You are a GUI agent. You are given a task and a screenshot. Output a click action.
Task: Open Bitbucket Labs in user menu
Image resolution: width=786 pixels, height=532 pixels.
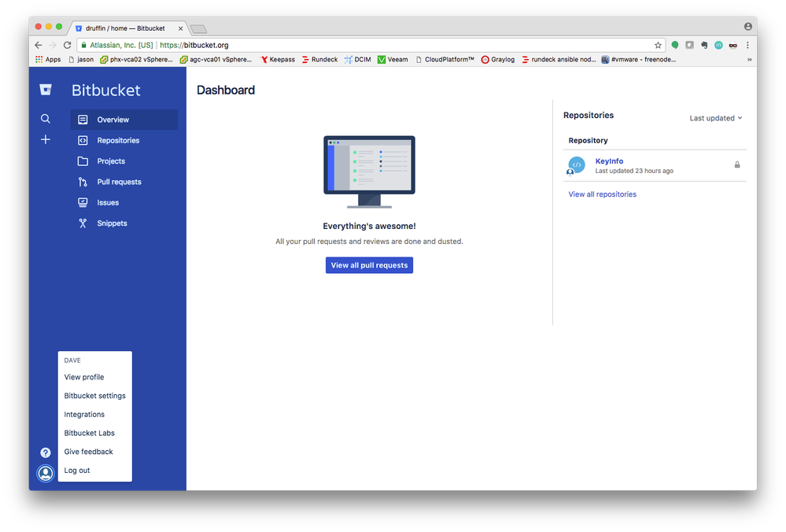[89, 433]
